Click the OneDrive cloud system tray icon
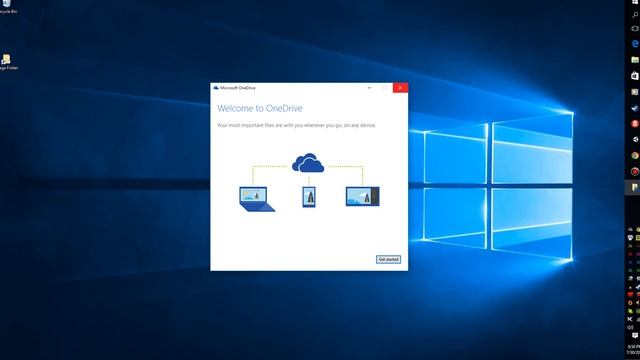This screenshot has height=360, width=640. [631, 229]
